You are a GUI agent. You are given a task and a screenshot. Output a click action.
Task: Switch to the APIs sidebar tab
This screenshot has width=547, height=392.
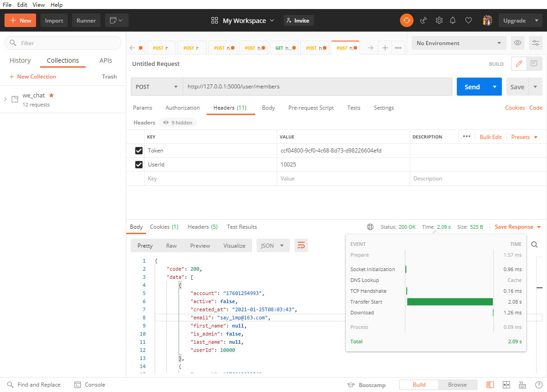point(106,60)
